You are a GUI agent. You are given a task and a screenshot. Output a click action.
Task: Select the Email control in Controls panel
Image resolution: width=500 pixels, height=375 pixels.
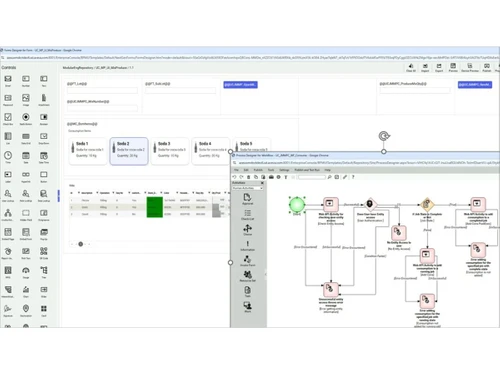8,79
